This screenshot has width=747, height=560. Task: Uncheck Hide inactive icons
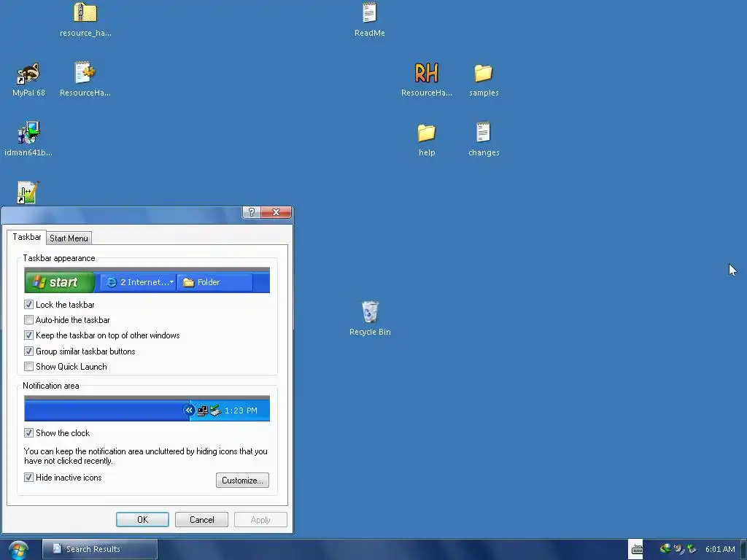coord(28,478)
